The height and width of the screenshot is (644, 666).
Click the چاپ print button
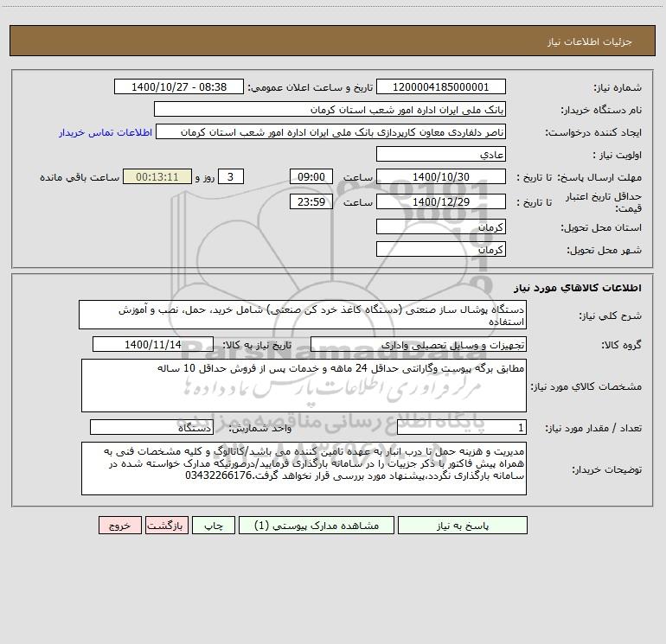pyautogui.click(x=214, y=525)
